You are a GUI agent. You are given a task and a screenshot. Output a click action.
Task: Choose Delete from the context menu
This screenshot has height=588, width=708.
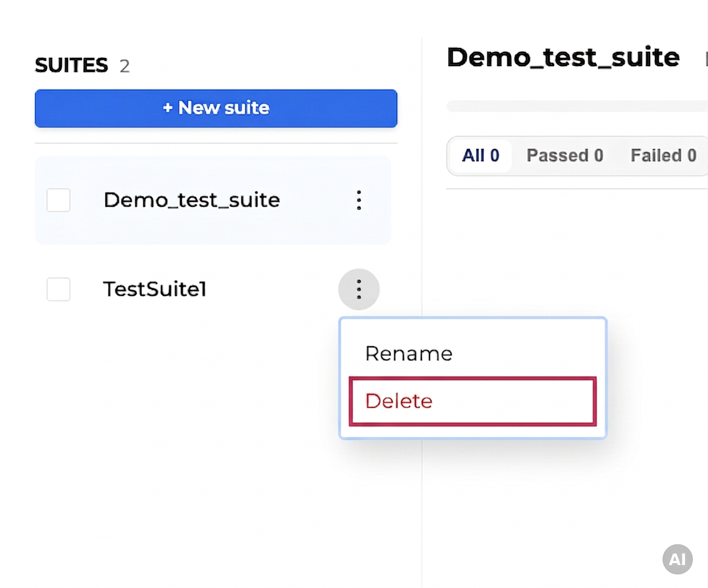tap(473, 401)
